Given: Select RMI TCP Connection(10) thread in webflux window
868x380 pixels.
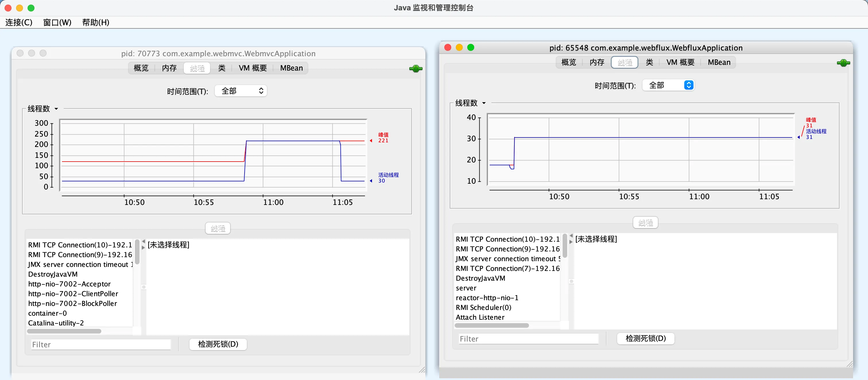Looking at the screenshot, I should 508,239.
